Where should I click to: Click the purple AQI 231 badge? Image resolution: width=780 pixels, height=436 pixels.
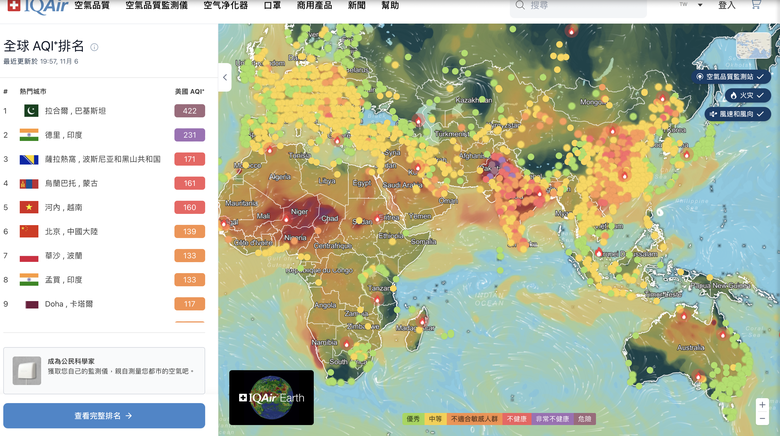pyautogui.click(x=190, y=135)
